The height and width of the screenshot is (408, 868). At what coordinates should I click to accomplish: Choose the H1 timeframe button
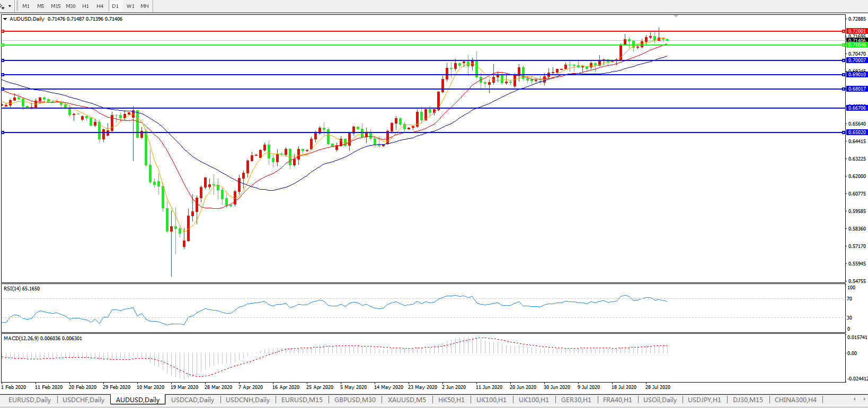tap(85, 6)
